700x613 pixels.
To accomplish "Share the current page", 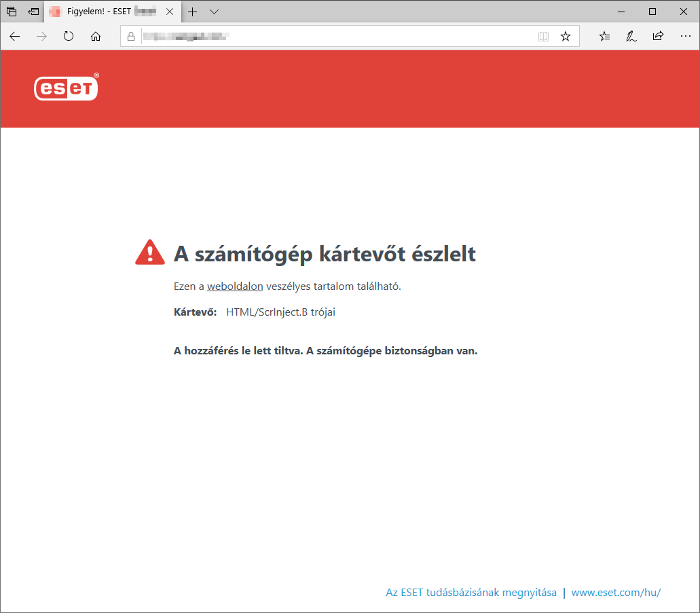I will click(657, 36).
